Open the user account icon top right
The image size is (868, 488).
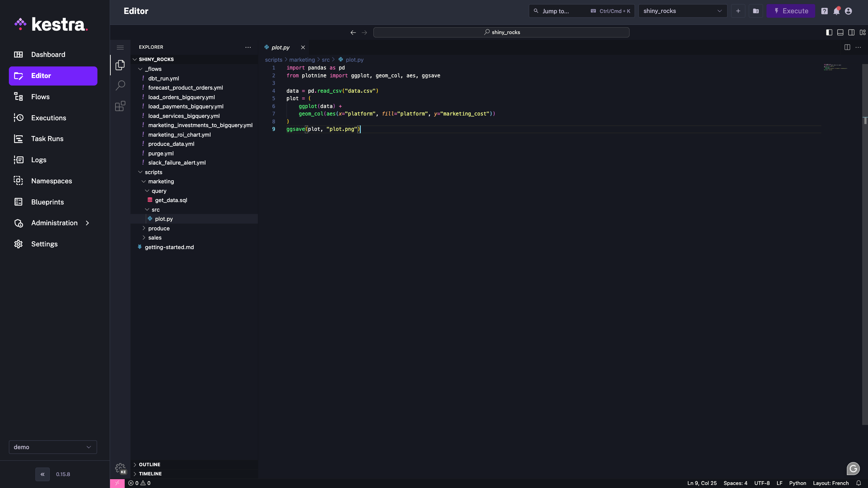(x=848, y=11)
